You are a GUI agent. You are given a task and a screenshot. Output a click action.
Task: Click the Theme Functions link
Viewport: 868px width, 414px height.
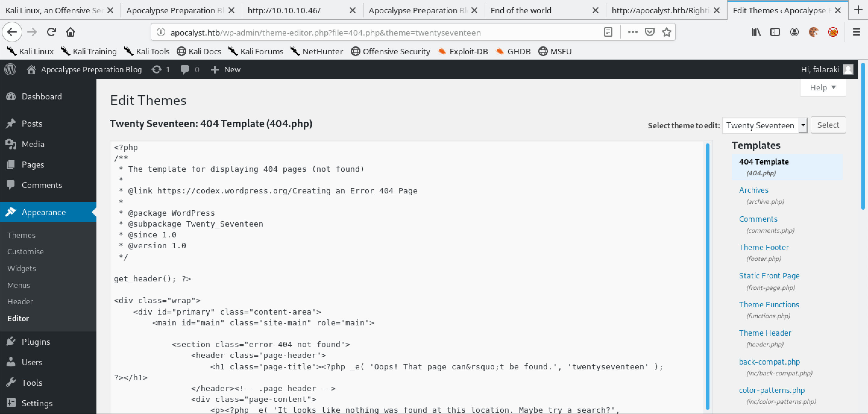click(769, 304)
